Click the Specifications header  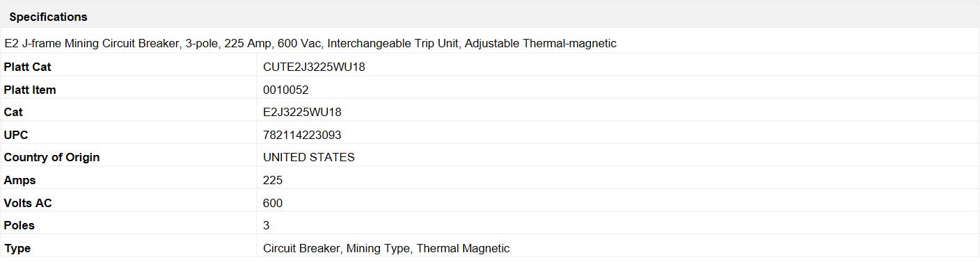click(x=48, y=17)
